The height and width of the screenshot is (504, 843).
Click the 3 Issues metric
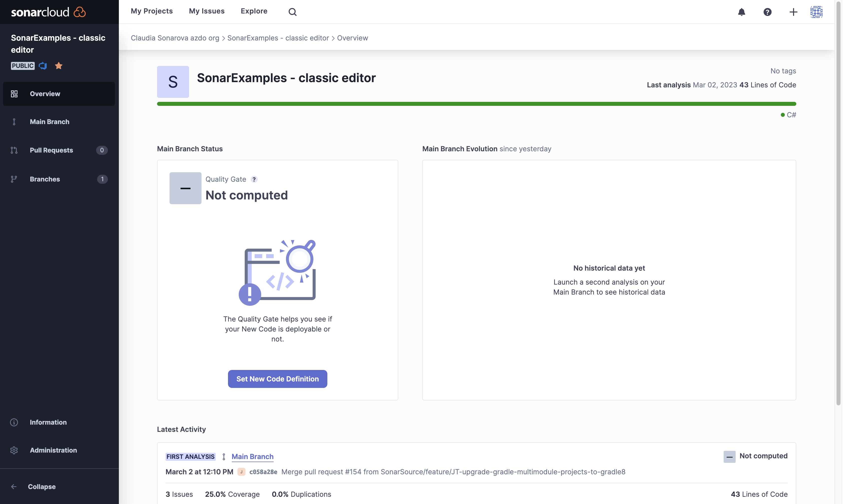point(179,494)
